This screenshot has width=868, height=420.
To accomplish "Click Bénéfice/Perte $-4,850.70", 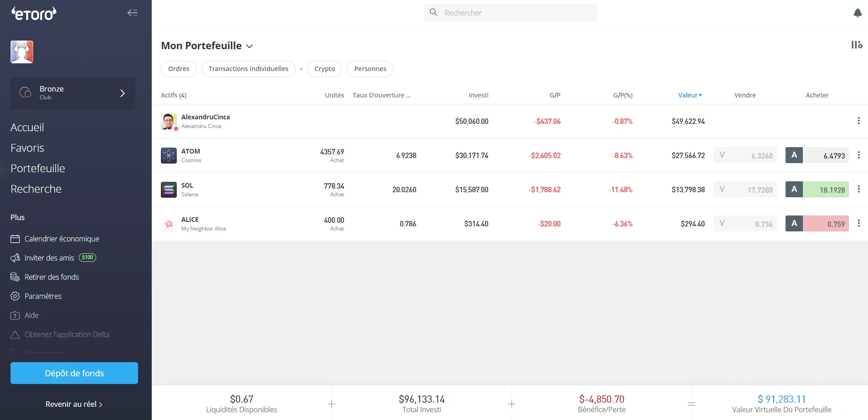I will pyautogui.click(x=601, y=404).
